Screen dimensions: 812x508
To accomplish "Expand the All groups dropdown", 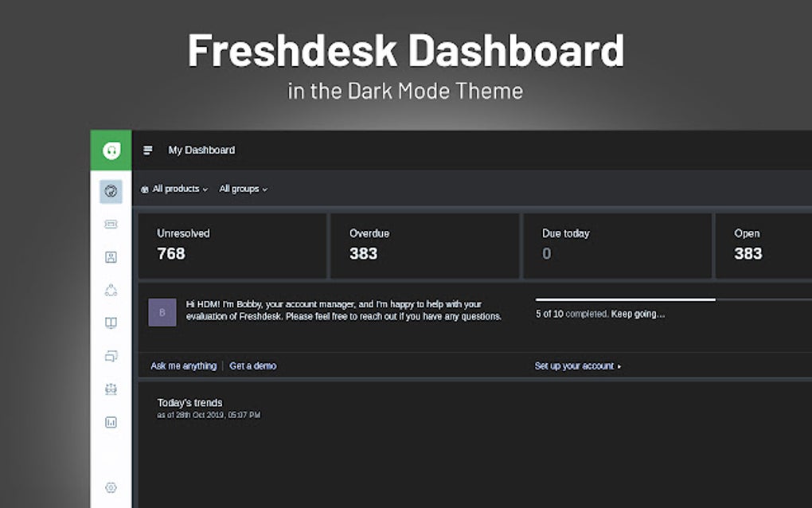I will tap(242, 189).
